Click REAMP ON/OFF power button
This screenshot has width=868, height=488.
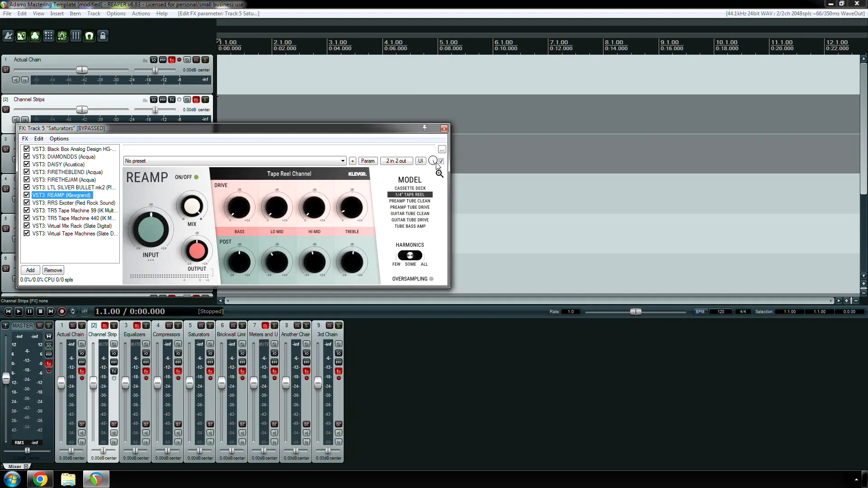[x=196, y=177]
